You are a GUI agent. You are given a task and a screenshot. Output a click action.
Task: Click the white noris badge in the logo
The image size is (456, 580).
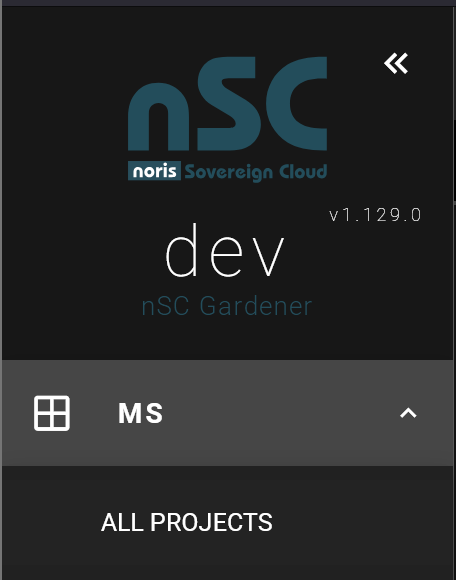click(x=154, y=171)
